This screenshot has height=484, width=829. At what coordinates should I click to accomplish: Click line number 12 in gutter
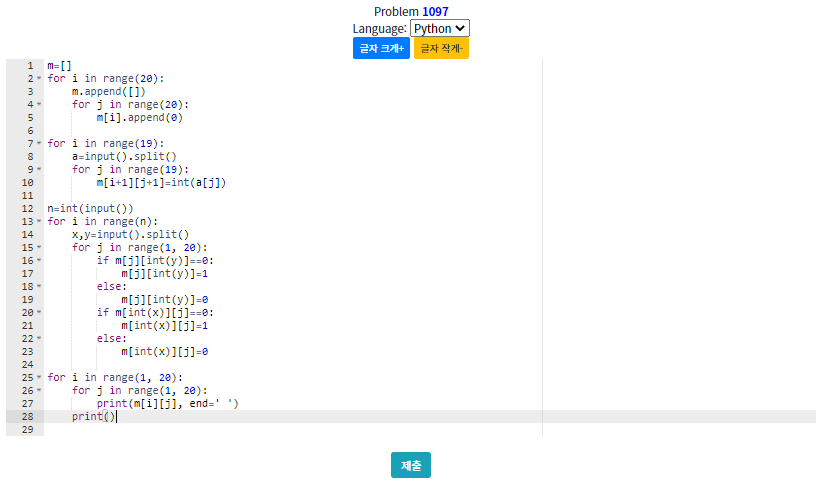pos(27,208)
